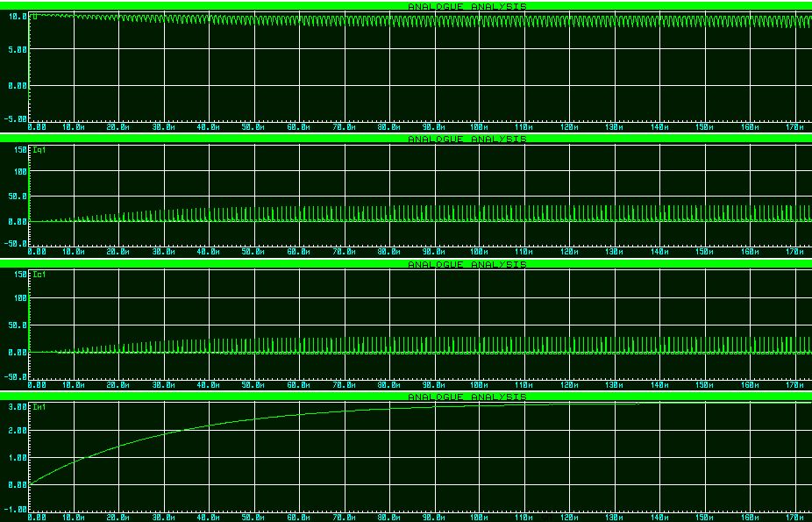812x522 pixels.
Task: Click the 140m time label under Im1 graph
Action: click(659, 518)
